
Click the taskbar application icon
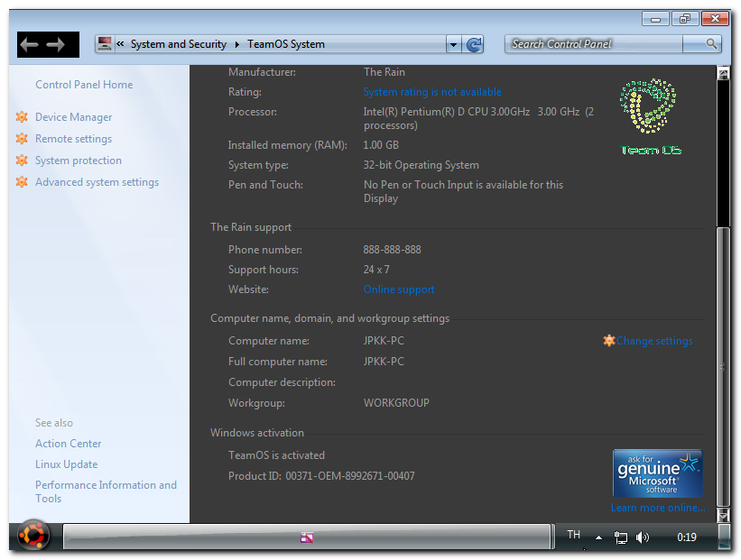[307, 537]
